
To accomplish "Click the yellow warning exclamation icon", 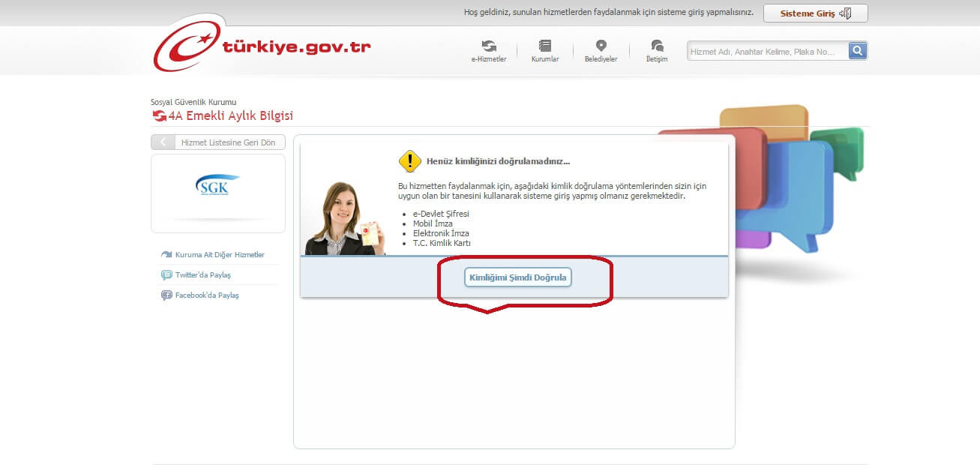I will tap(409, 161).
